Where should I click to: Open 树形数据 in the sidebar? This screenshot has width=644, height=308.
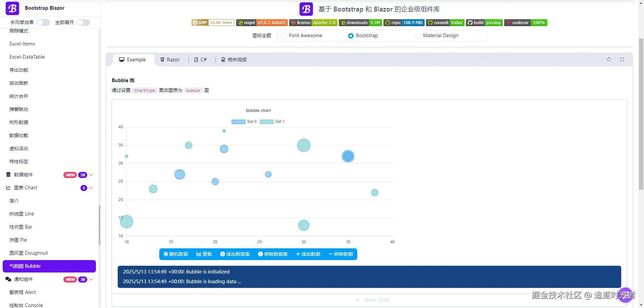[x=19, y=122]
